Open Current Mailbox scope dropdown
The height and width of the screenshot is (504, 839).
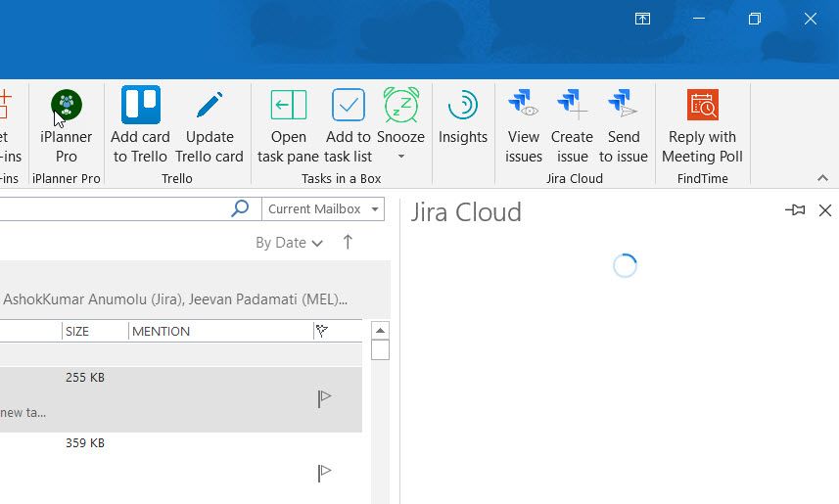pyautogui.click(x=323, y=208)
